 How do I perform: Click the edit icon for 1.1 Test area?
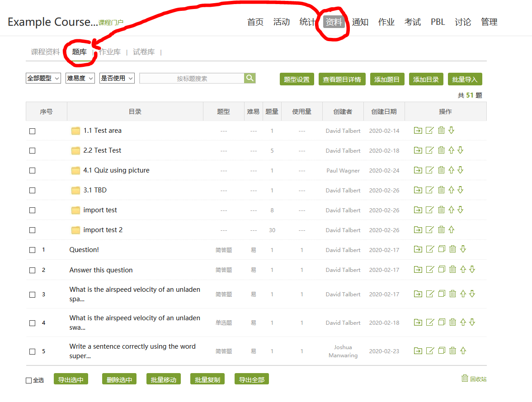click(430, 131)
